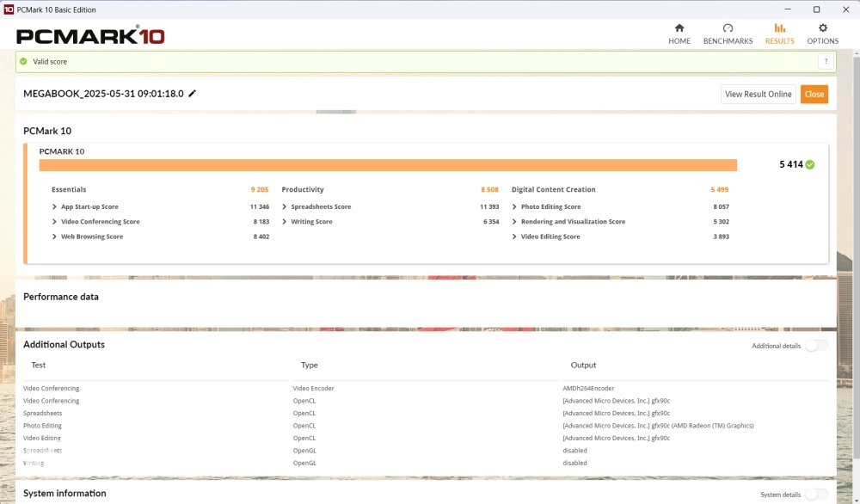Select the Results bar chart icon
Screen dimensions: 860x504
coord(779,28)
